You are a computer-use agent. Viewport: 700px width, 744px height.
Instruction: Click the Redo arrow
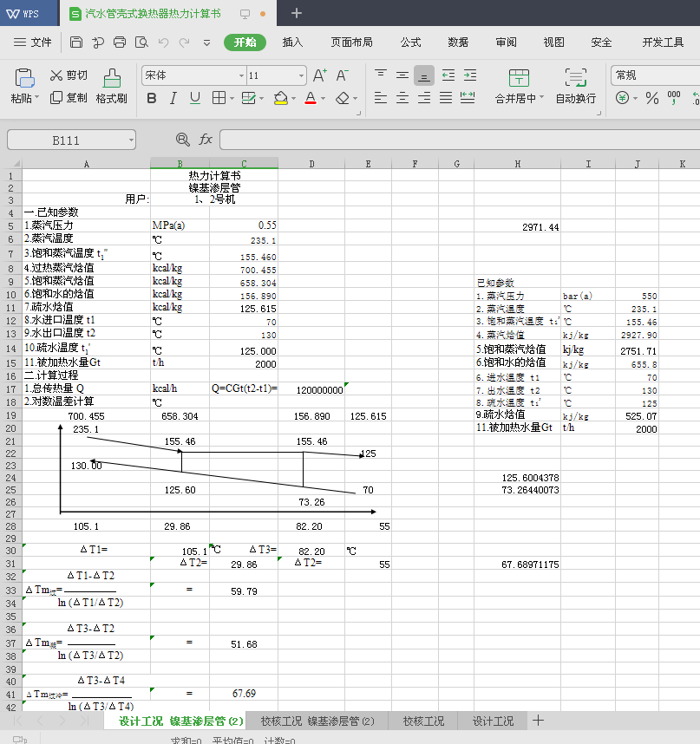(x=184, y=42)
